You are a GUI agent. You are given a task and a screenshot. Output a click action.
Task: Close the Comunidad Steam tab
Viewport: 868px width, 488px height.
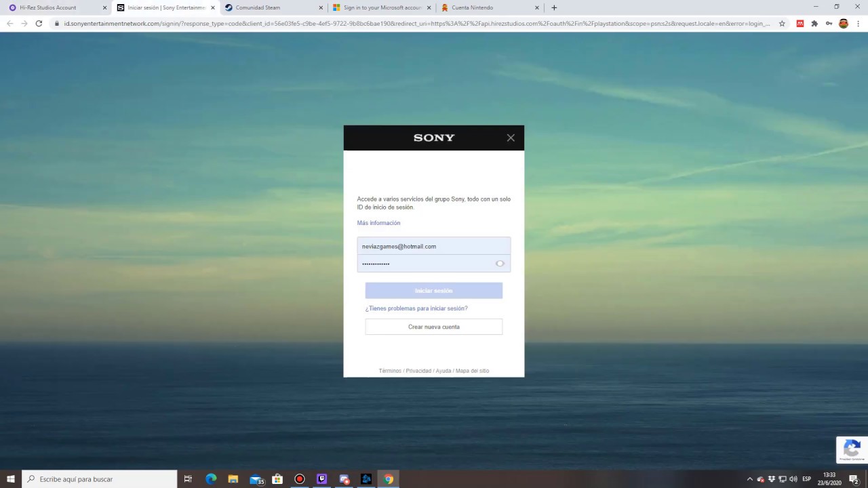(x=321, y=7)
